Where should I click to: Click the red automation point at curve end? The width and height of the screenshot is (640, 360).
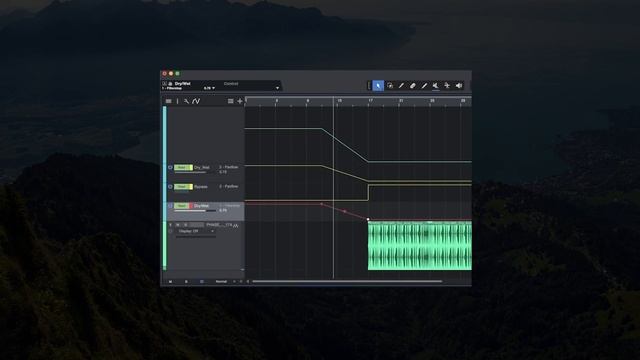click(x=368, y=220)
